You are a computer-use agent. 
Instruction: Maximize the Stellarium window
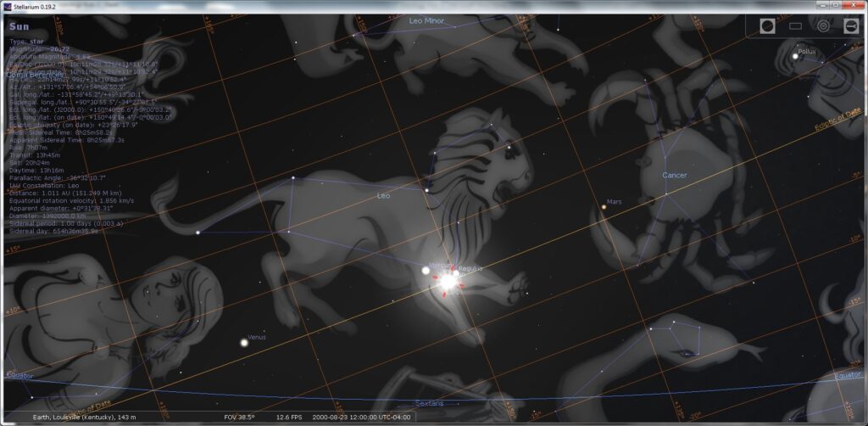(837, 4)
